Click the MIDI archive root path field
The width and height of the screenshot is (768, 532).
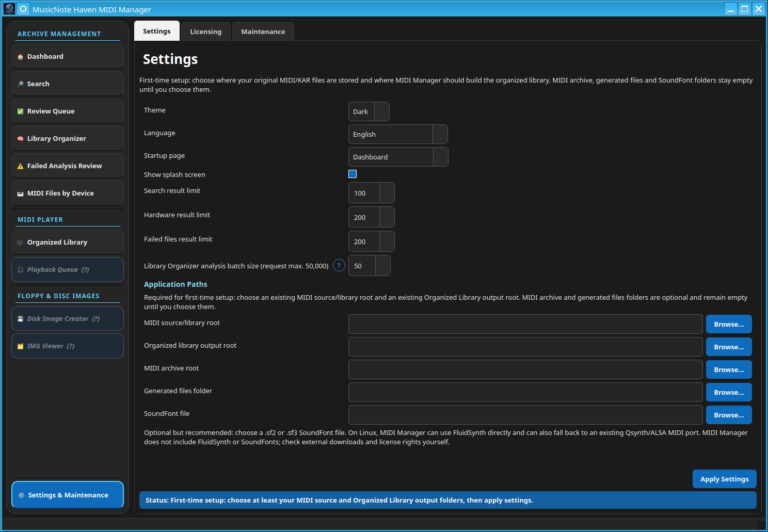[525, 369]
